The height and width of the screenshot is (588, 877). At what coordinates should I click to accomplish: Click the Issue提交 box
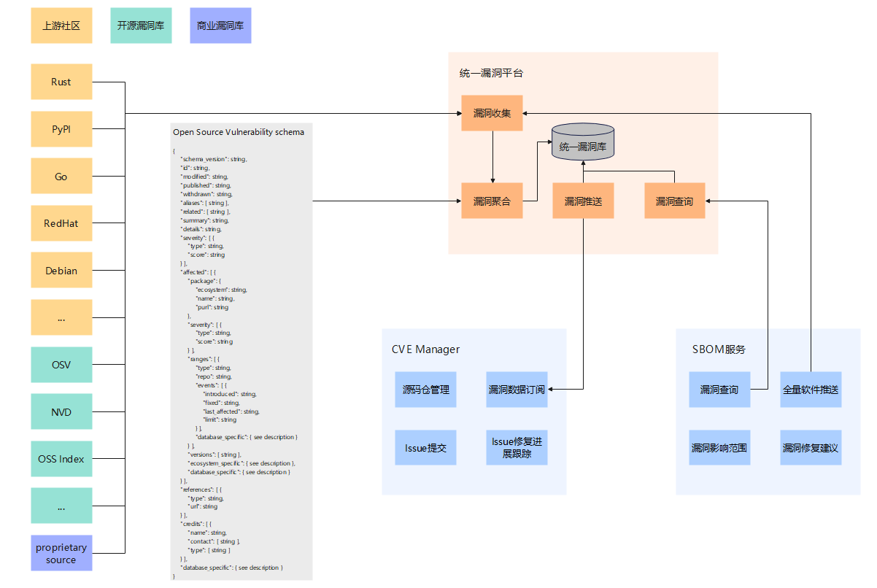click(425, 448)
